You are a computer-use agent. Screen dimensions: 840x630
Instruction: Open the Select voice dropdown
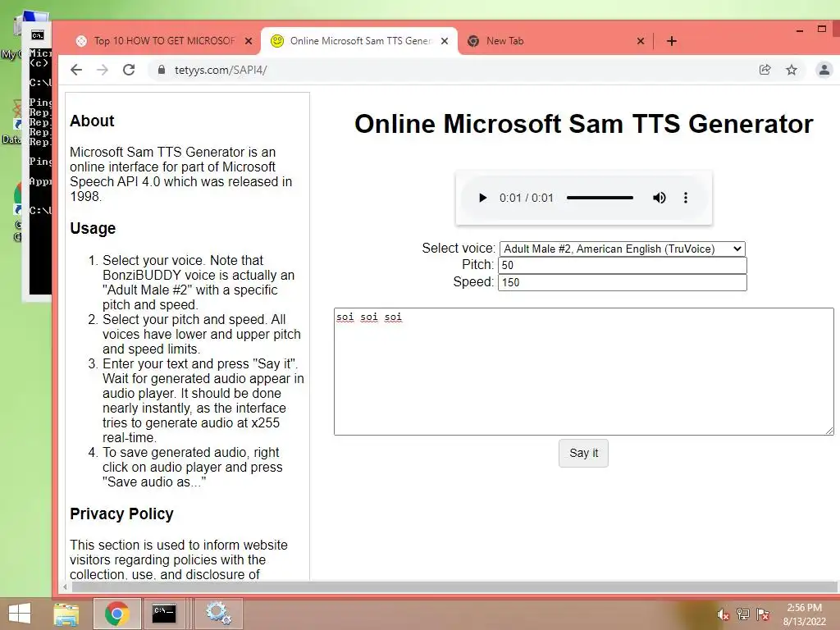click(622, 249)
